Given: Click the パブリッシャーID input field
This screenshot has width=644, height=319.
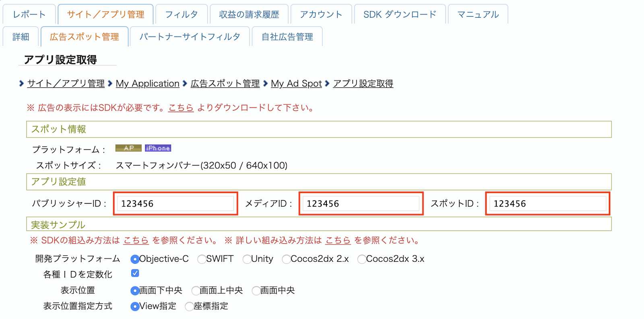Looking at the screenshot, I should pos(175,203).
